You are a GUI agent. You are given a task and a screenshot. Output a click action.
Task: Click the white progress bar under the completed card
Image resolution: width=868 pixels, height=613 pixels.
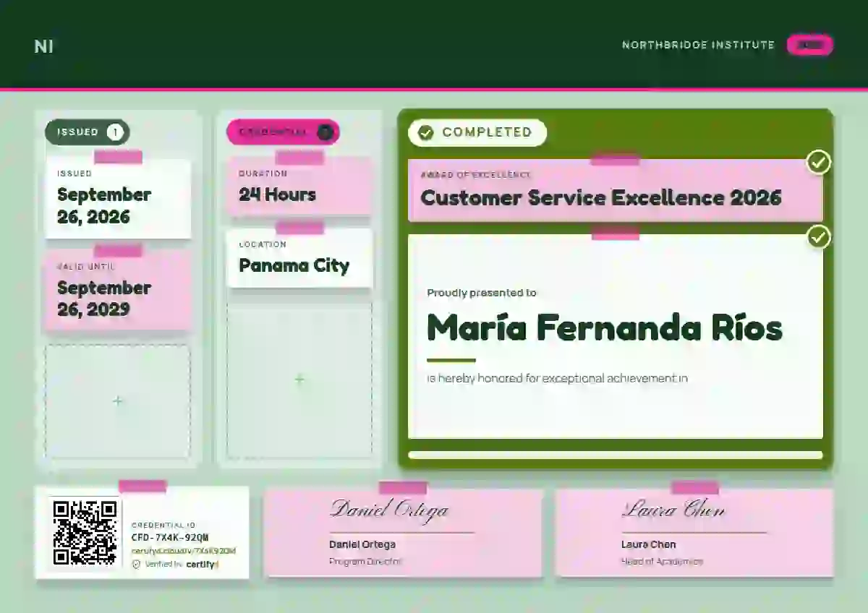616,455
